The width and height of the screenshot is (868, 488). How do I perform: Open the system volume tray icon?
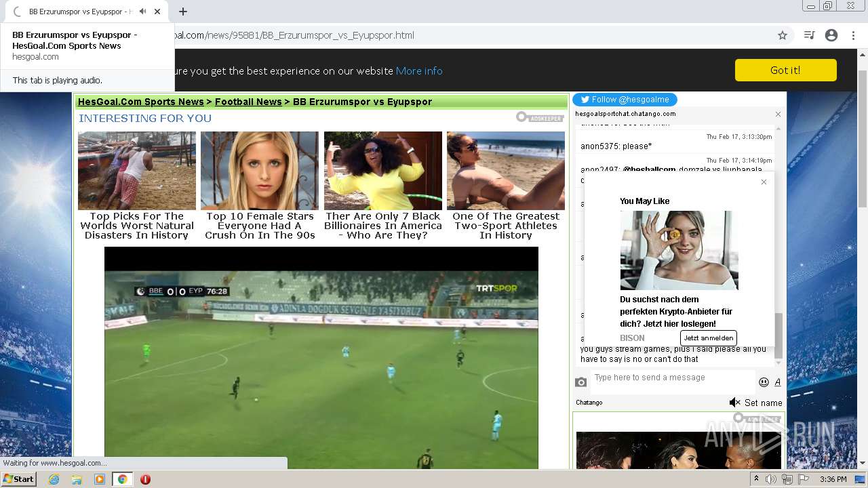tap(771, 479)
